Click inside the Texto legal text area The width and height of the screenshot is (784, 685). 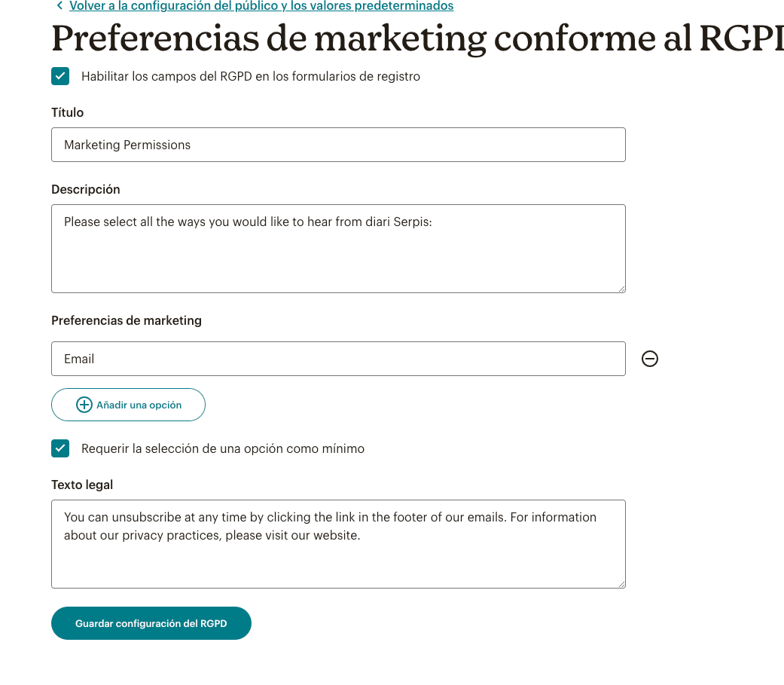coord(338,544)
